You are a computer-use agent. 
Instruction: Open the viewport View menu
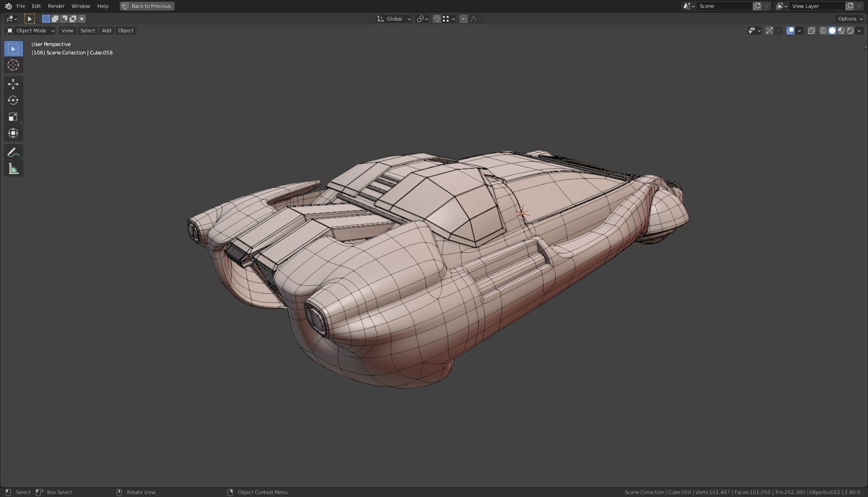(x=67, y=31)
